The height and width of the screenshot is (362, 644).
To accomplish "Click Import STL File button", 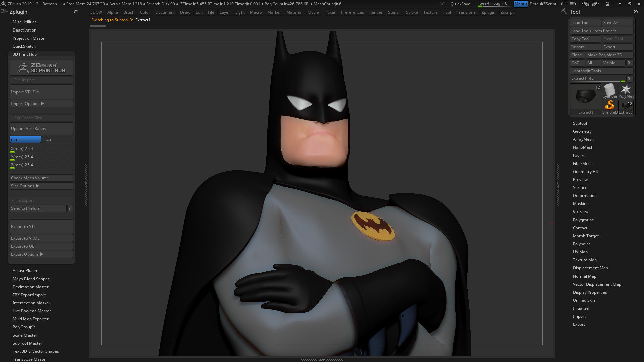I will [42, 92].
